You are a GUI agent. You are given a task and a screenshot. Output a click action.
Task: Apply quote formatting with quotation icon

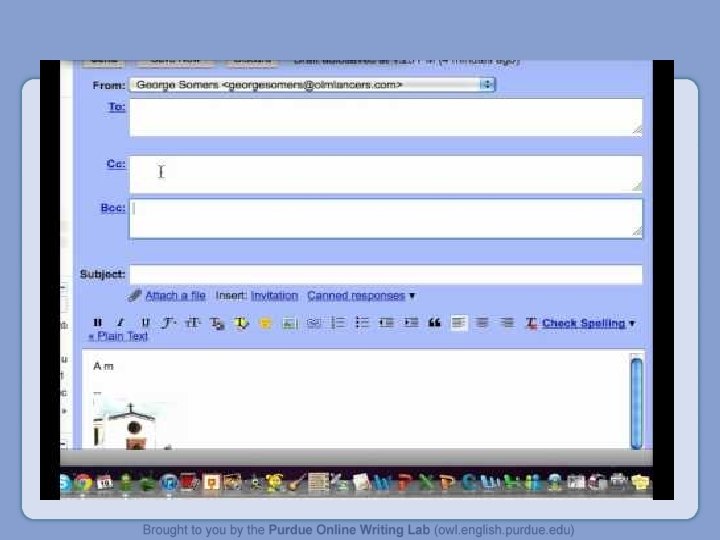(x=434, y=323)
